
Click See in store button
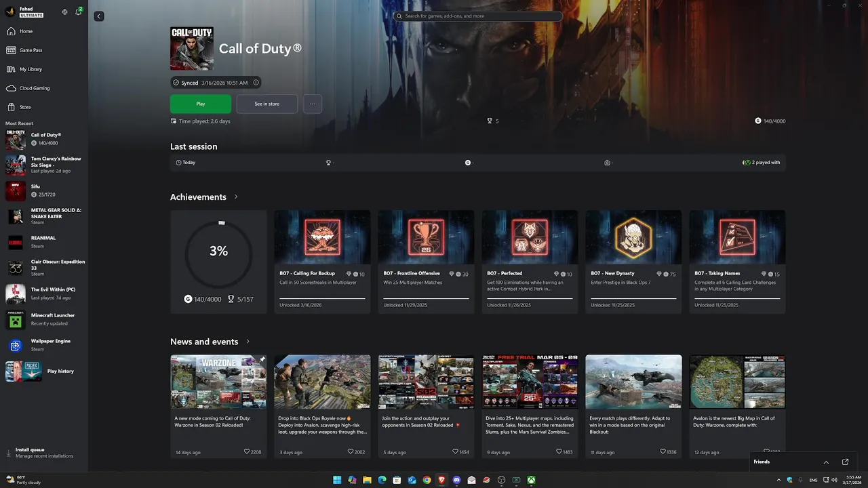pyautogui.click(x=267, y=104)
